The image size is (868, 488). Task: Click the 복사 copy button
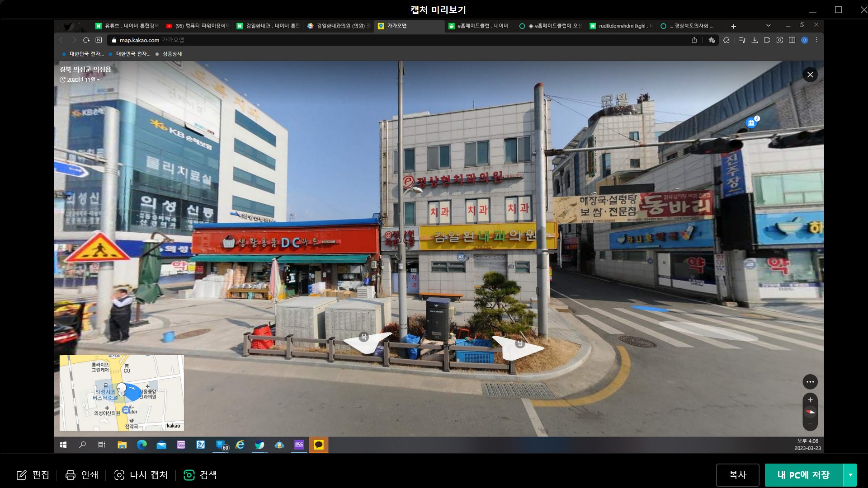(737, 475)
